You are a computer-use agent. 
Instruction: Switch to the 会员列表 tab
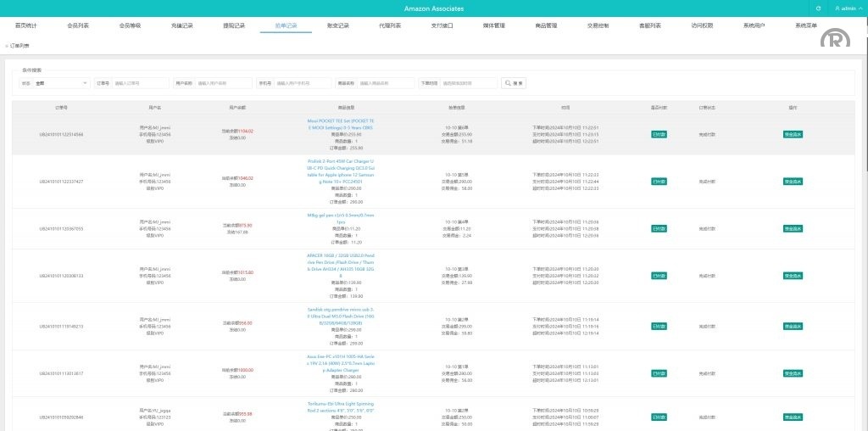[x=78, y=26]
